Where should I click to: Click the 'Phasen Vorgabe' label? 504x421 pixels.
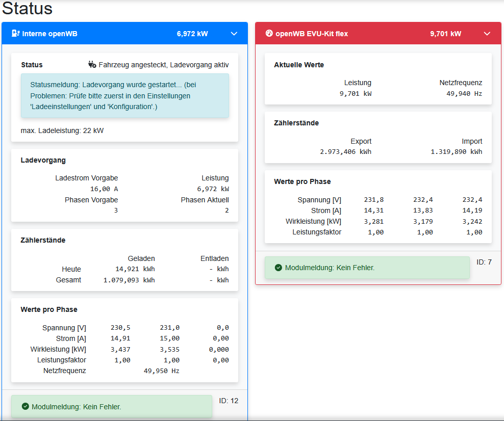point(91,200)
